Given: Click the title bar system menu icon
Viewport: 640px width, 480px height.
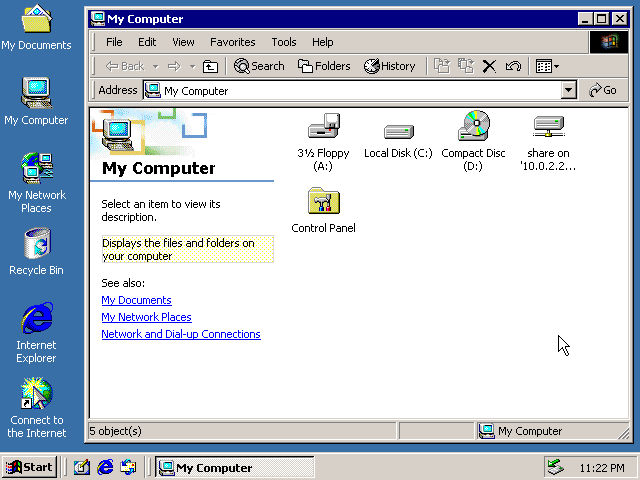Looking at the screenshot, I should pos(98,18).
